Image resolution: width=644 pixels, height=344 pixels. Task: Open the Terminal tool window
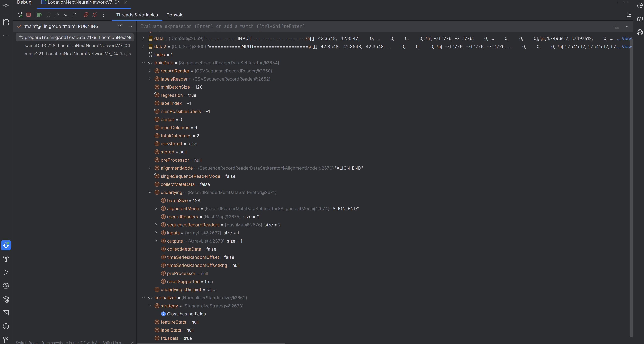coord(6,313)
